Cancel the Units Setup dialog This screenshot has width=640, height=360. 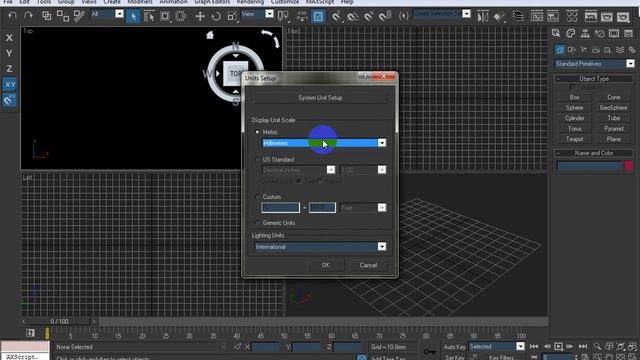(368, 265)
